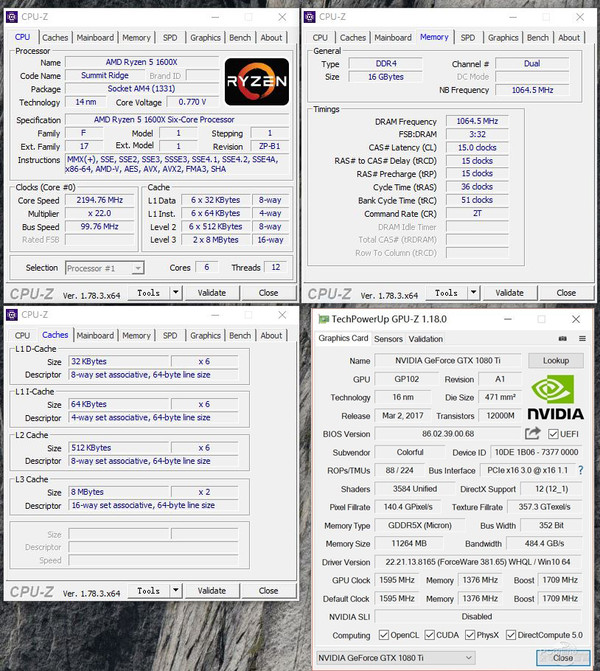The image size is (600, 671).
Task: Click the Memory Size 16 GBytes value
Action: pyautogui.click(x=386, y=77)
